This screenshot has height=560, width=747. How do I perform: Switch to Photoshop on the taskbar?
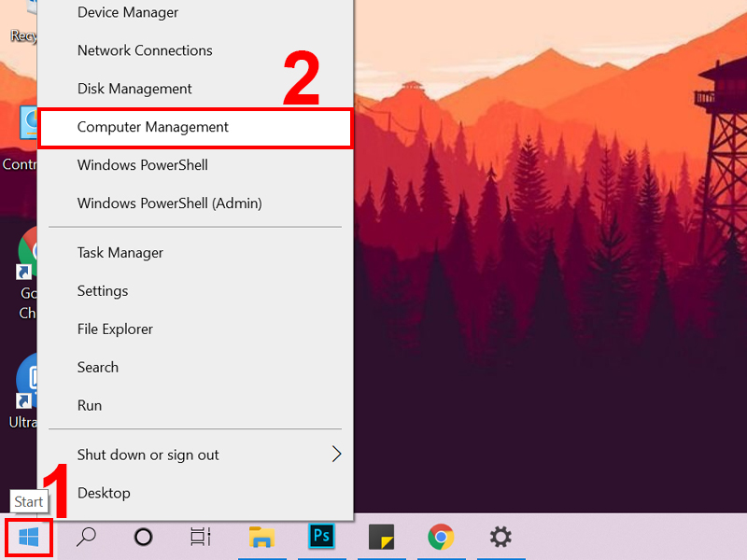pyautogui.click(x=321, y=536)
